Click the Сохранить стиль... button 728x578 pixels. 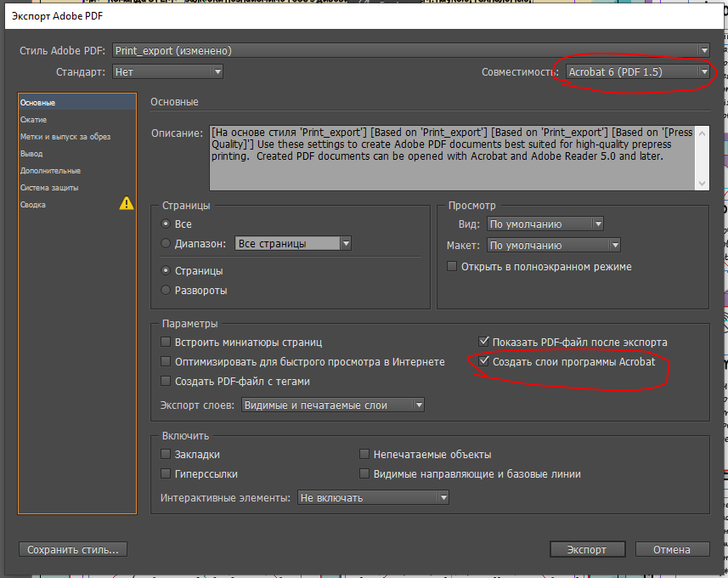pos(73,549)
